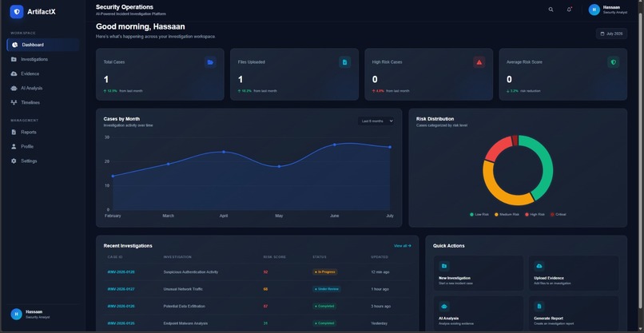Click the Upload Evidence cloud icon
Screen dimensions: 644x333
point(539,266)
